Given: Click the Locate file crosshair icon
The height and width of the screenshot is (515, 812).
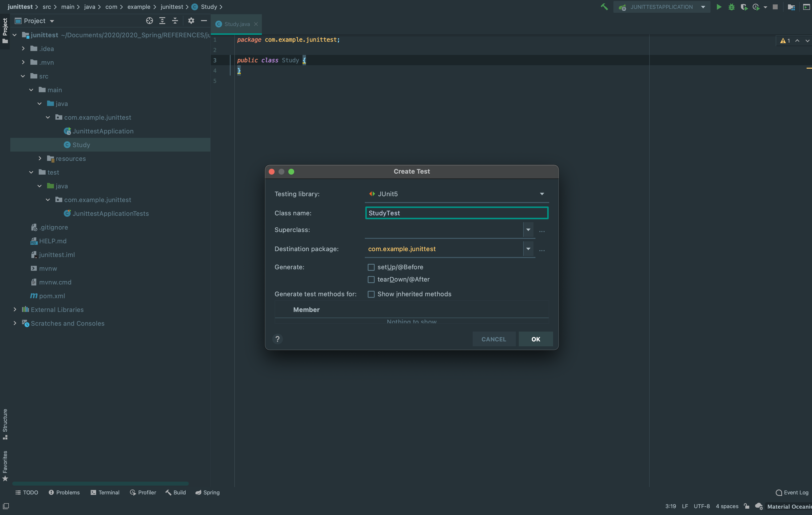Looking at the screenshot, I should [x=149, y=21].
